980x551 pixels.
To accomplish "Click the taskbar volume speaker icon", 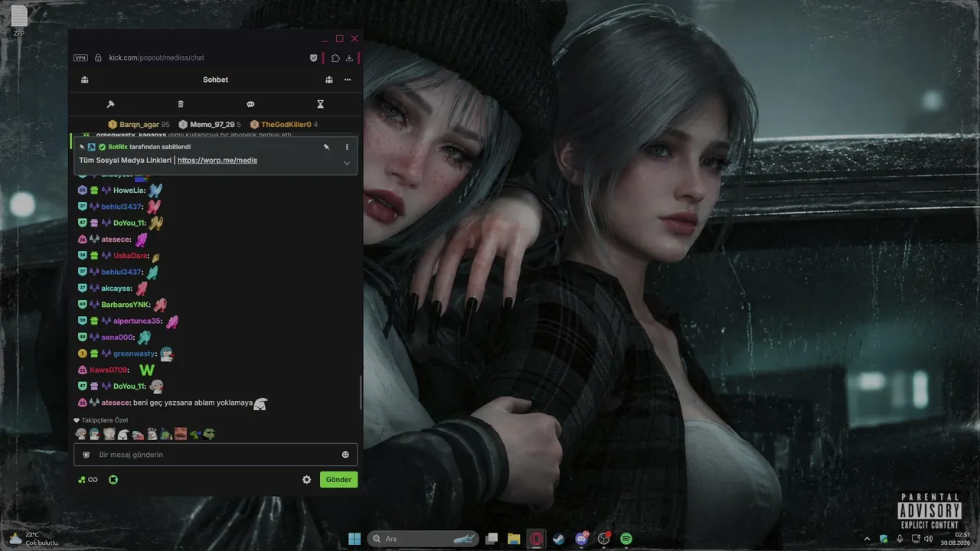I will coord(929,539).
